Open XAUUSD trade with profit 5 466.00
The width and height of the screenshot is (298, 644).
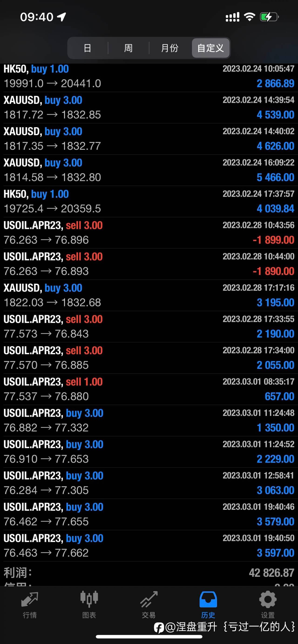click(149, 170)
